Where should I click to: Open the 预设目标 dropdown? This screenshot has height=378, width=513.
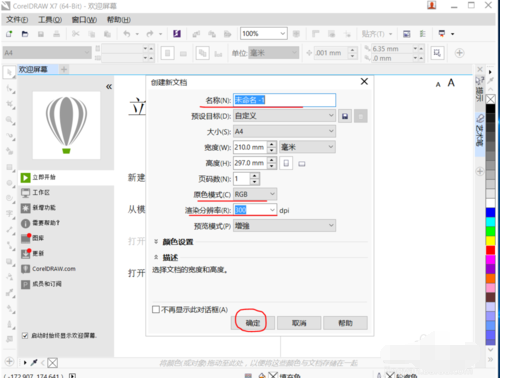tap(284, 116)
